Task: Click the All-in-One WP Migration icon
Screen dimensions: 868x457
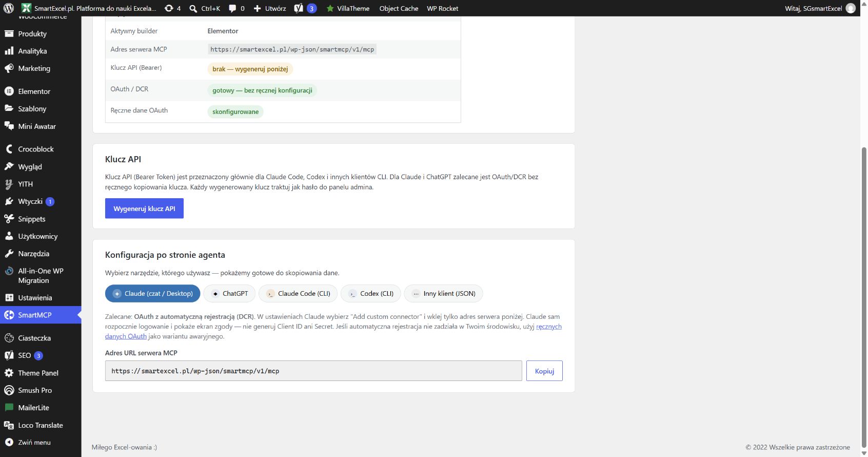Action: [x=9, y=271]
